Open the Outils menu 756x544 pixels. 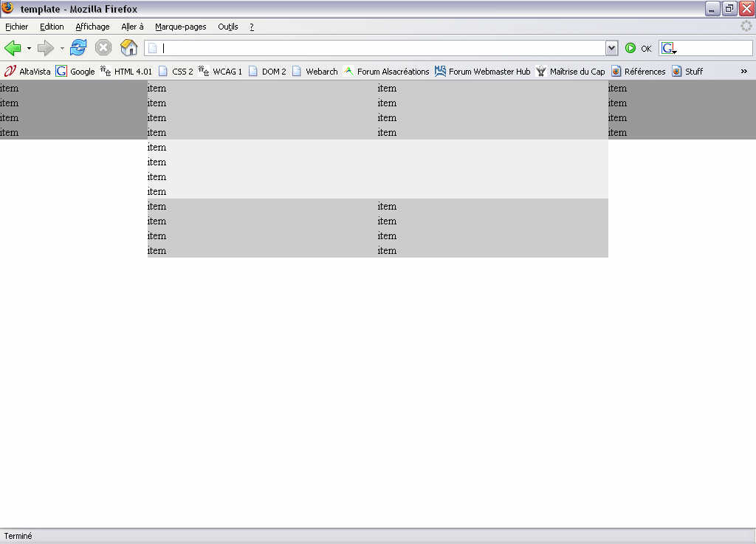pyautogui.click(x=227, y=27)
